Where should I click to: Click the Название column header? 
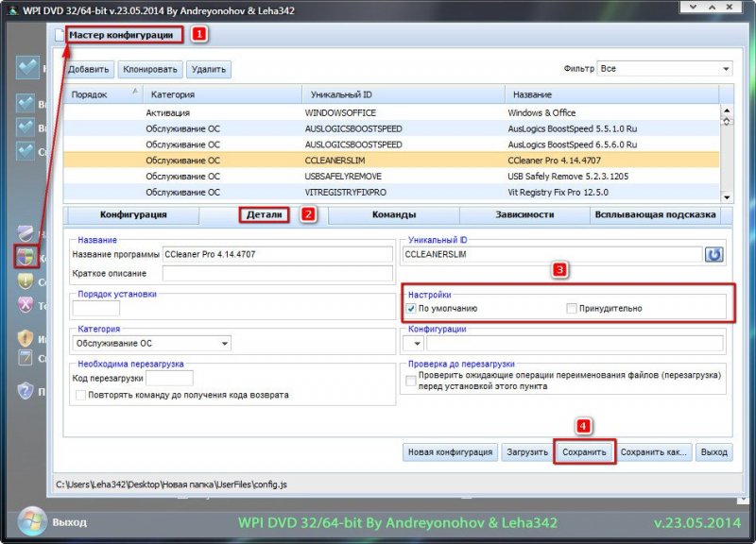tap(612, 94)
